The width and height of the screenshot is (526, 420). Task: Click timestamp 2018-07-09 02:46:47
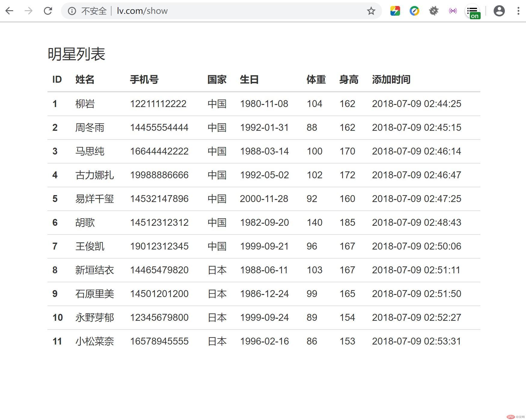(x=416, y=175)
